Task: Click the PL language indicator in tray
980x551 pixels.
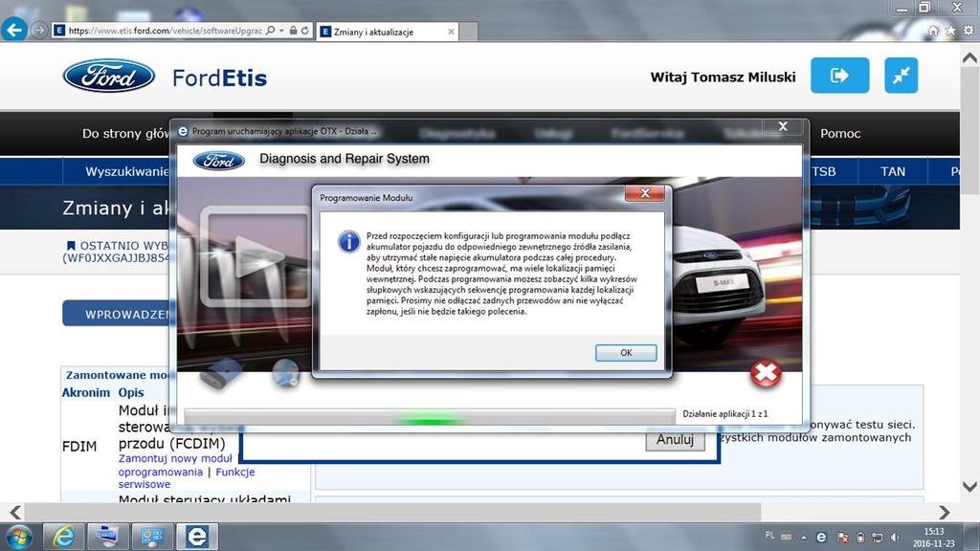Action: coord(769,536)
